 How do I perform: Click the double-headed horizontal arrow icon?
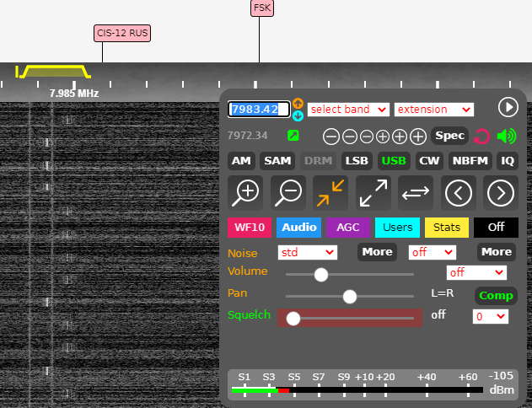[416, 193]
